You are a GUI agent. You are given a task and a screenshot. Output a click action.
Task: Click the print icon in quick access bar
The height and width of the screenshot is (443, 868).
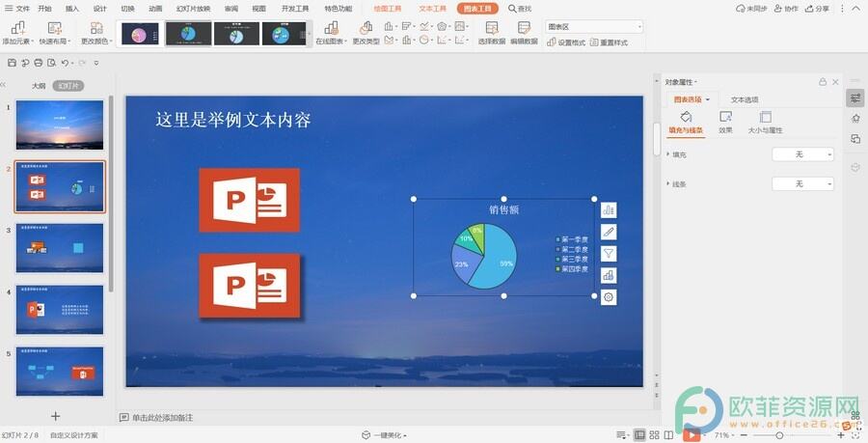tap(39, 63)
